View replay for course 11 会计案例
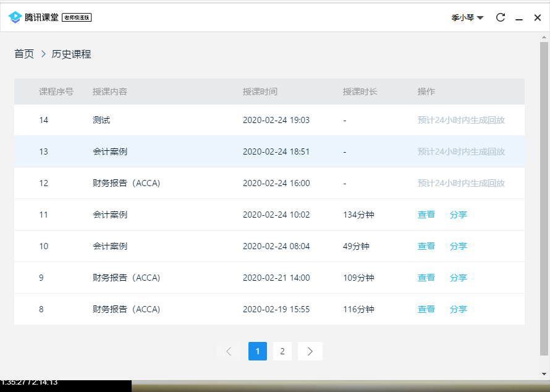The image size is (550, 392). point(426,215)
